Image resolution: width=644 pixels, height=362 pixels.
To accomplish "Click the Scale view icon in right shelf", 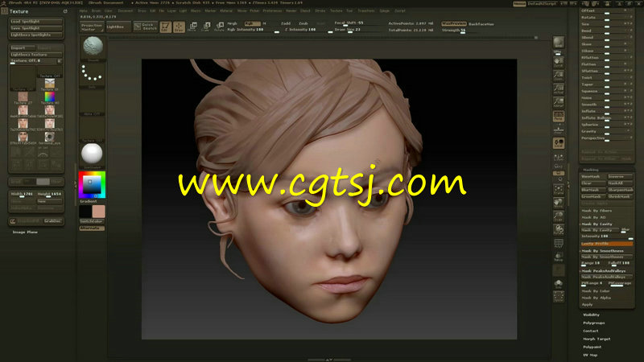I will (558, 216).
